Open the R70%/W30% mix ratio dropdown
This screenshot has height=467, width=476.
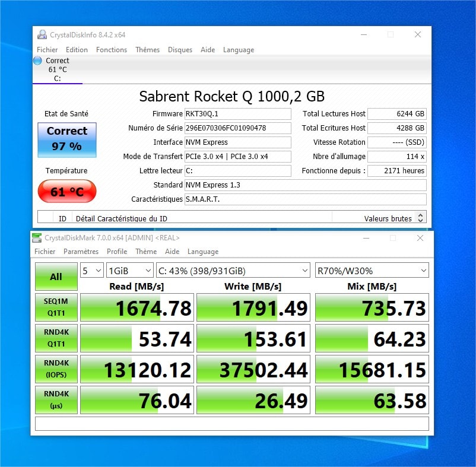[x=372, y=271]
